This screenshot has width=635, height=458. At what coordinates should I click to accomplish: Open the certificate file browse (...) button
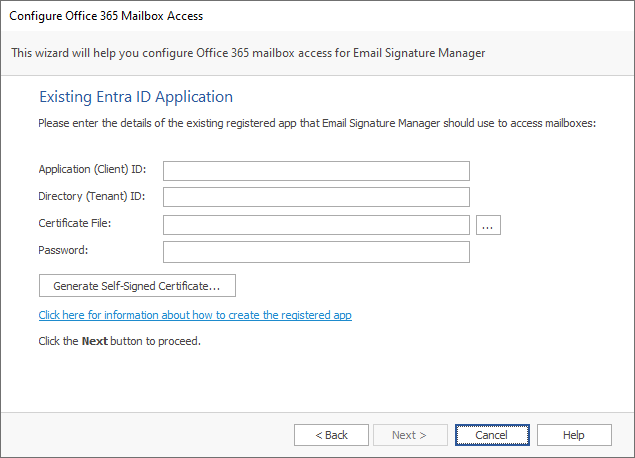tap(488, 225)
